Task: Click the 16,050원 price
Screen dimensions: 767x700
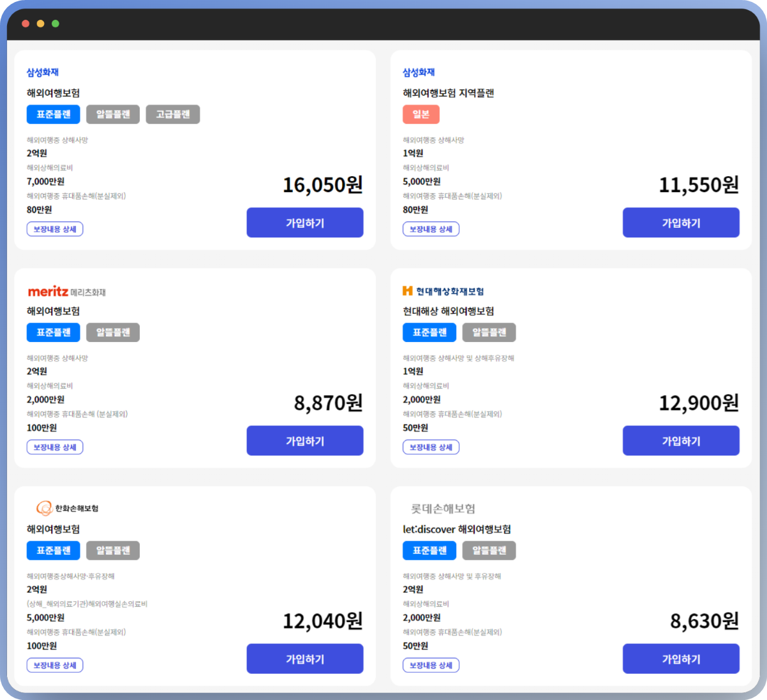Action: [x=323, y=185]
